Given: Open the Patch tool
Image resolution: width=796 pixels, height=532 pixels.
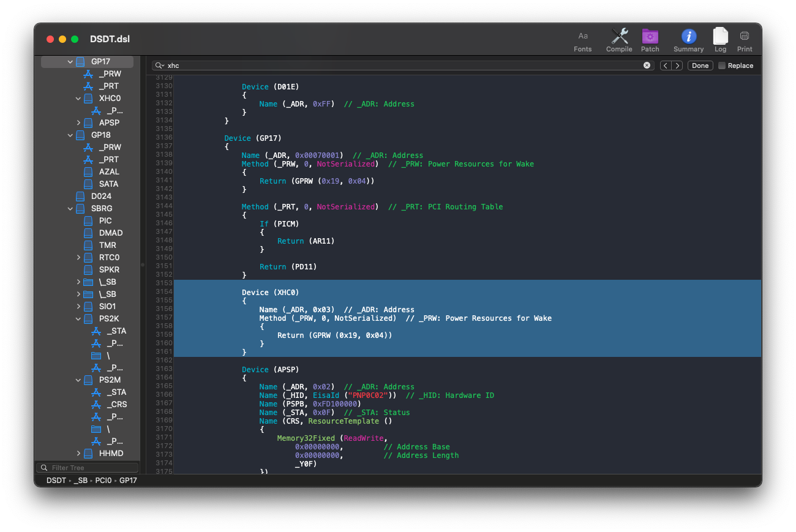Looking at the screenshot, I should (650, 40).
